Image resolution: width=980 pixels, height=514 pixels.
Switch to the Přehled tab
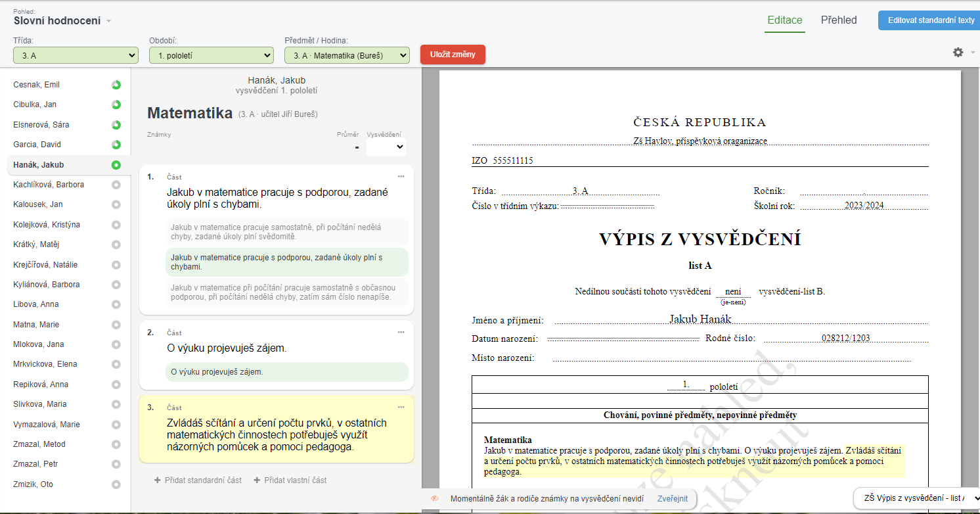[839, 20]
